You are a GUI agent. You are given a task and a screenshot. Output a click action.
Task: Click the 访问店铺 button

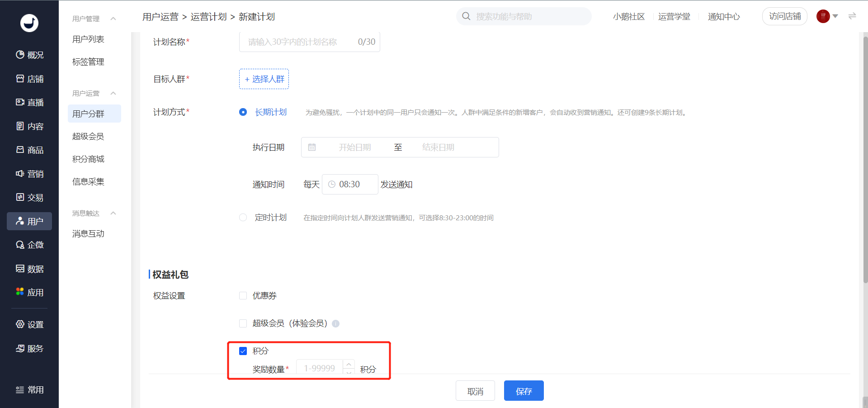tap(785, 16)
